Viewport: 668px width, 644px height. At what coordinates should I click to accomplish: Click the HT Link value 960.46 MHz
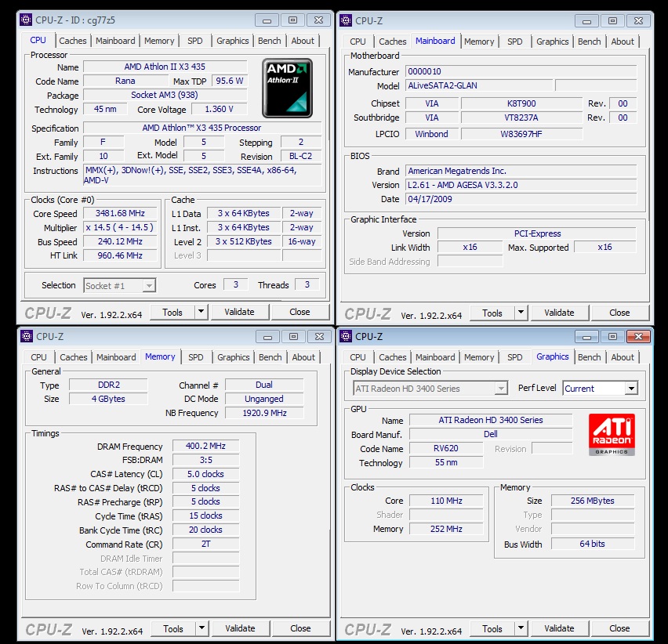[120, 255]
